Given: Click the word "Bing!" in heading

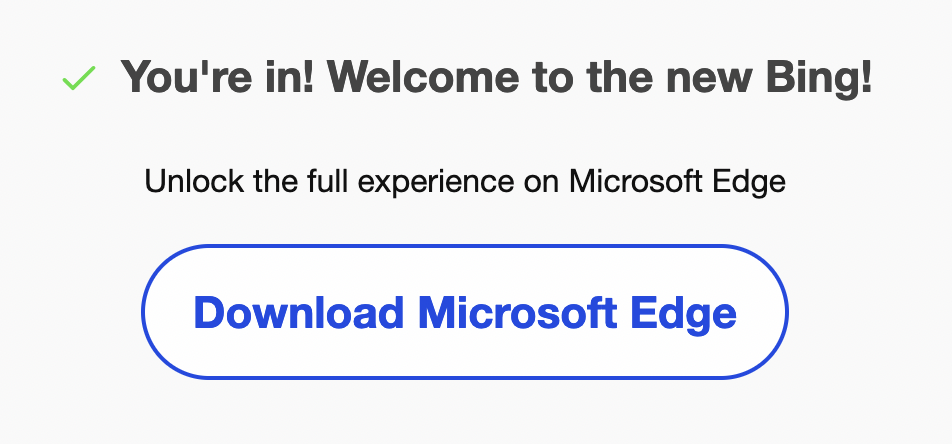Looking at the screenshot, I should coord(818,77).
